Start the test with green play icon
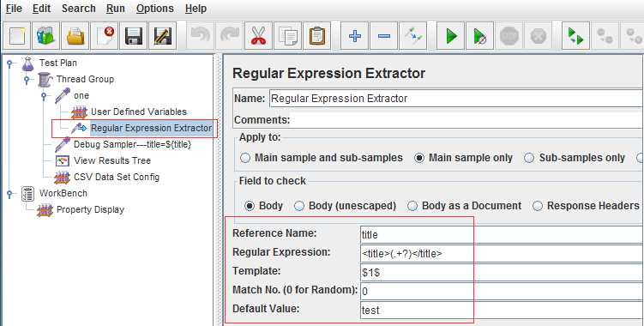644x326 pixels. pyautogui.click(x=450, y=36)
